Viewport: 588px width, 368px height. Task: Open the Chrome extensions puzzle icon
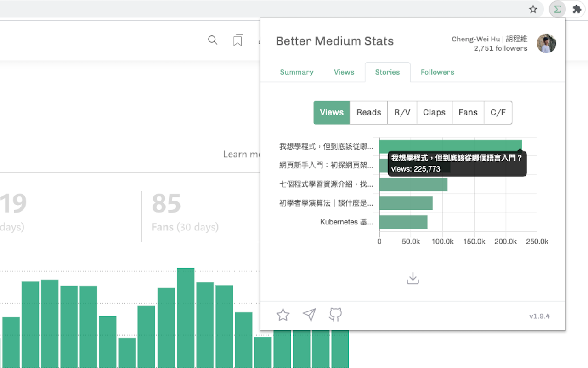[x=577, y=9]
